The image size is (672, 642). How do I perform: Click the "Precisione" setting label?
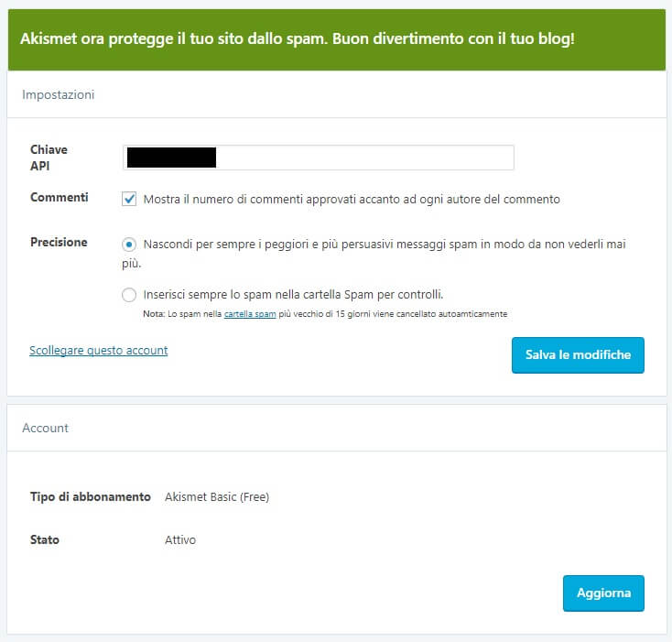pos(60,243)
